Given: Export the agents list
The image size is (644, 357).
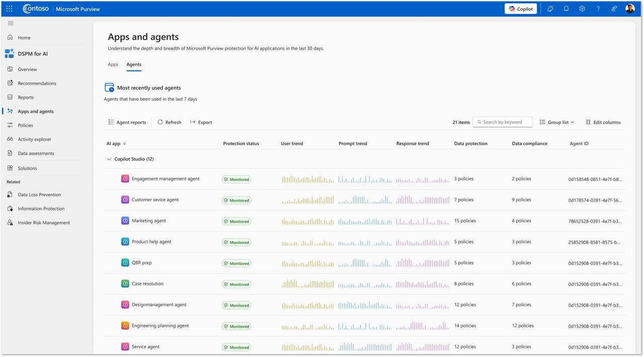Looking at the screenshot, I should click(201, 122).
